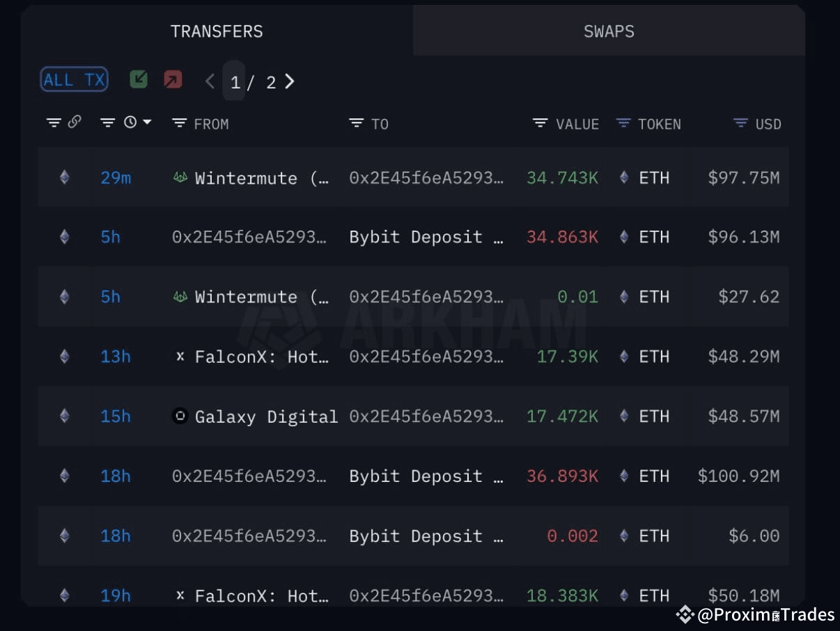Select the 0.002 value cell
This screenshot has width=840, height=631.
(x=573, y=536)
